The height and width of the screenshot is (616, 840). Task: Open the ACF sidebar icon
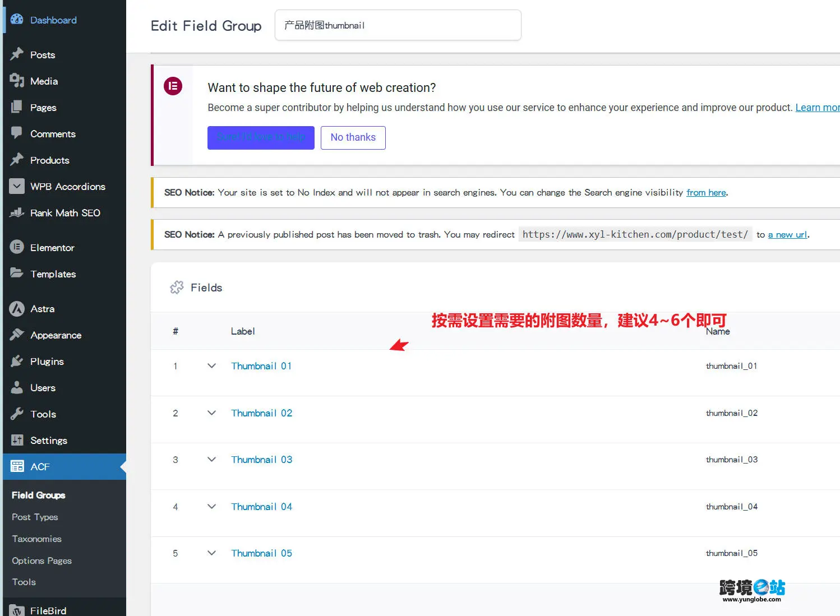click(17, 466)
